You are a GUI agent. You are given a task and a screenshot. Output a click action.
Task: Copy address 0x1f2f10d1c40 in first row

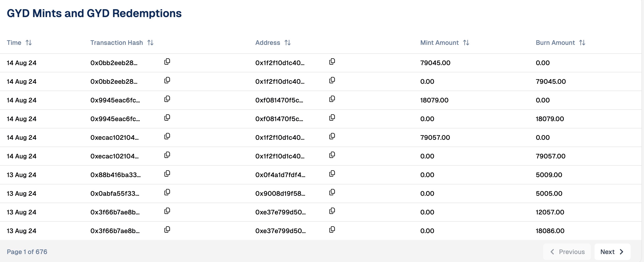point(332,62)
